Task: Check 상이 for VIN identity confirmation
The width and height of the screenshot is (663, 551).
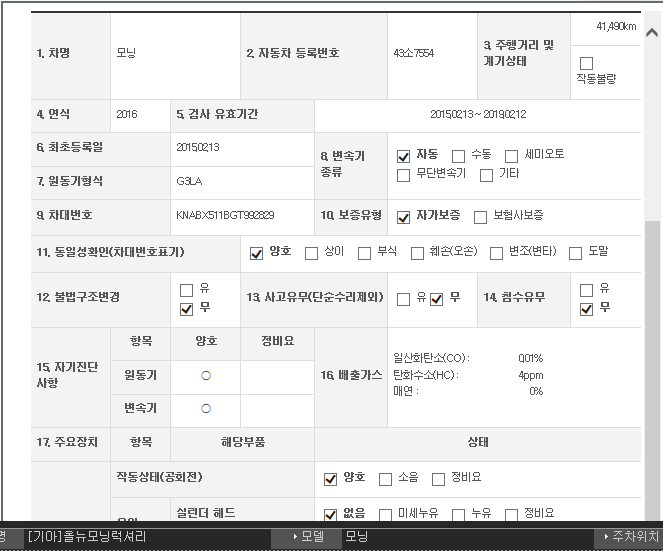Action: (311, 253)
